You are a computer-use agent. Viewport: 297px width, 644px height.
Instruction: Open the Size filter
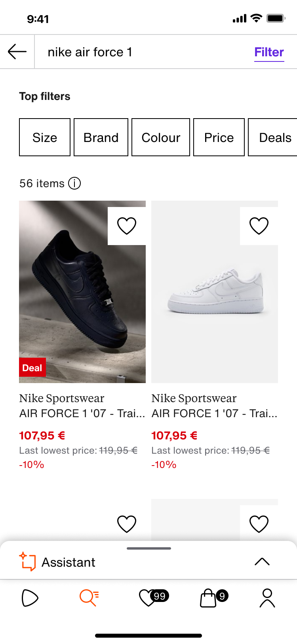(x=45, y=137)
